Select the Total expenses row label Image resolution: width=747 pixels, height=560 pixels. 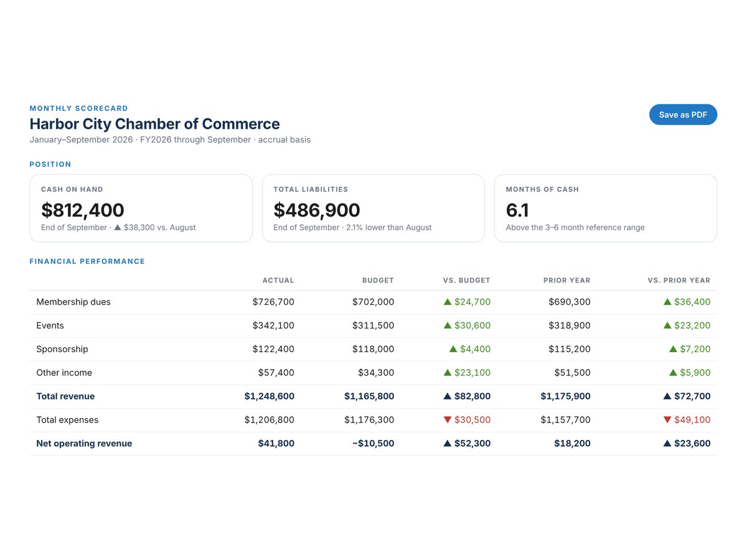pos(67,420)
